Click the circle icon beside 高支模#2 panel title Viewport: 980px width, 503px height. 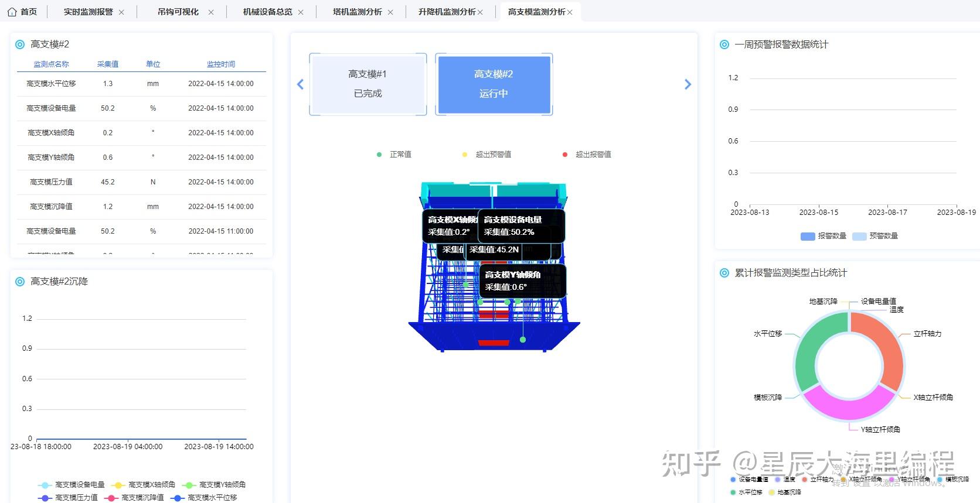pos(20,45)
